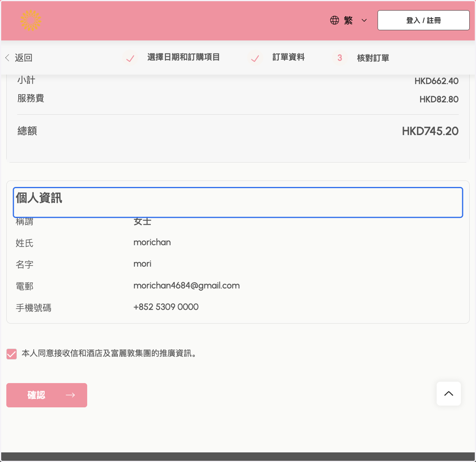Click the email morichan4684@gmail.com
476x462 pixels.
click(x=186, y=285)
